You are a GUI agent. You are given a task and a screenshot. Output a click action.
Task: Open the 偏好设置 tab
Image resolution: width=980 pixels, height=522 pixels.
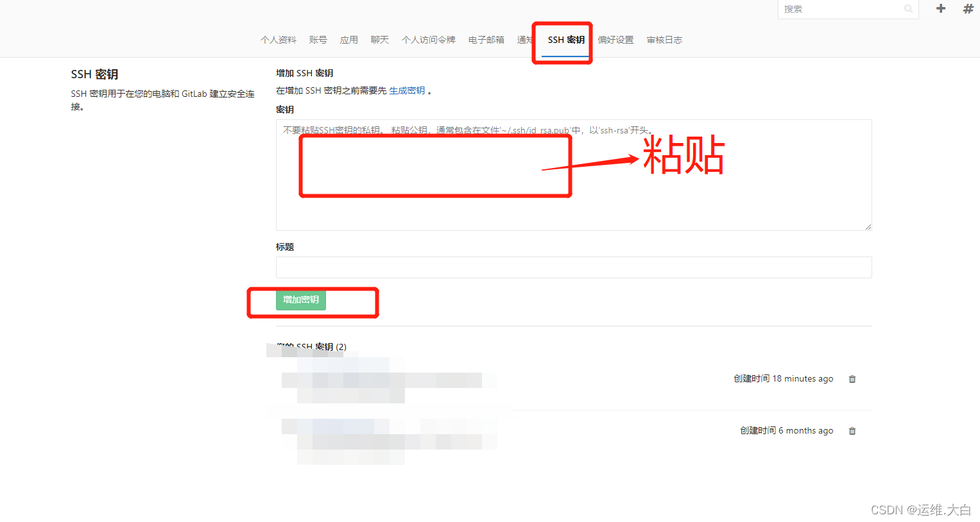(615, 39)
